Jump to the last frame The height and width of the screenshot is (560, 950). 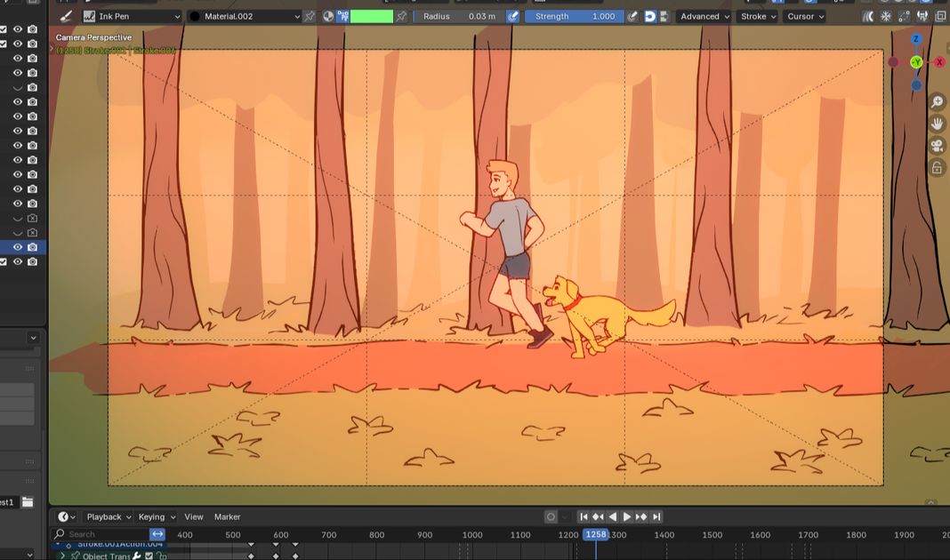[x=656, y=516]
